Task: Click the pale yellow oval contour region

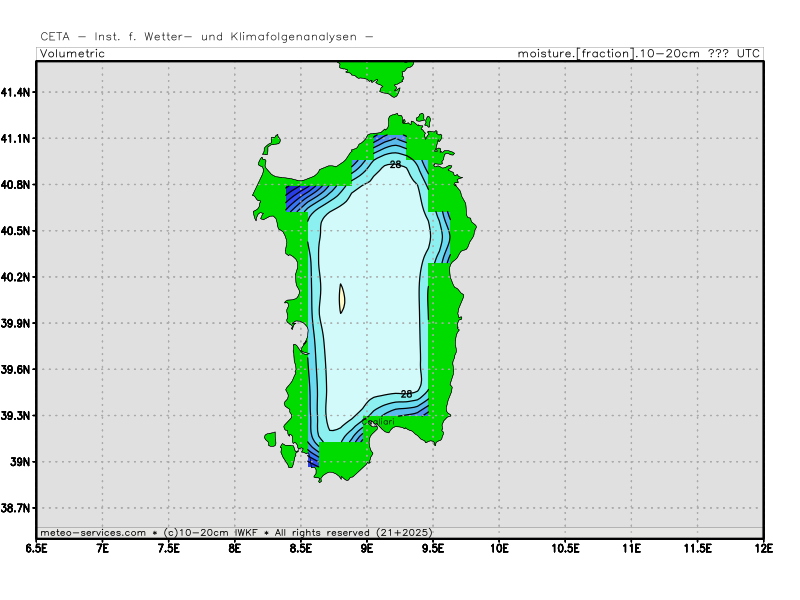Action: [342, 298]
